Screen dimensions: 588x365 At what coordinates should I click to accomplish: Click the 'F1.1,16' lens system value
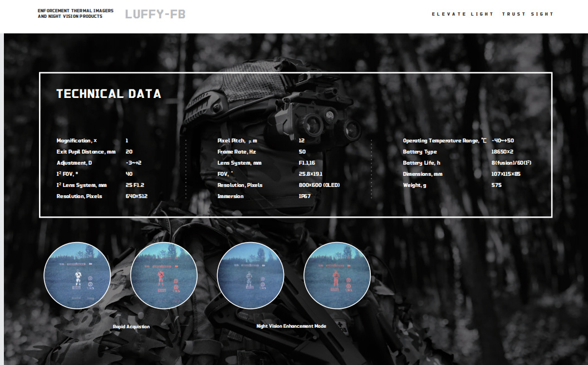pyautogui.click(x=307, y=162)
